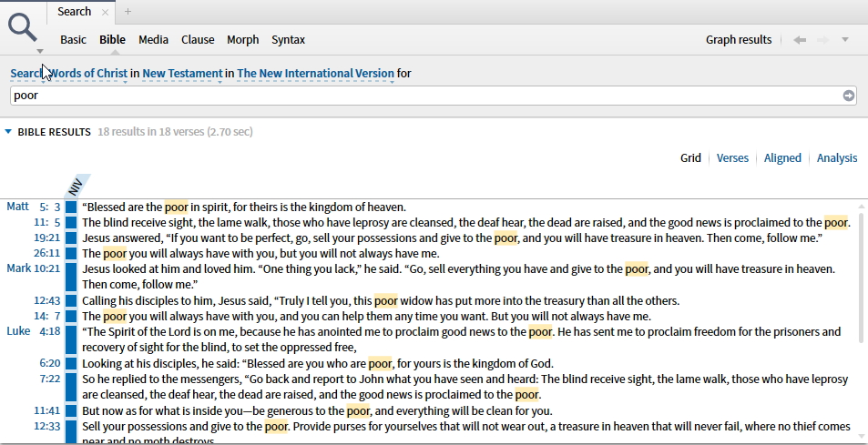Click the NIV column header
The height and width of the screenshot is (445, 868).
coord(76,187)
